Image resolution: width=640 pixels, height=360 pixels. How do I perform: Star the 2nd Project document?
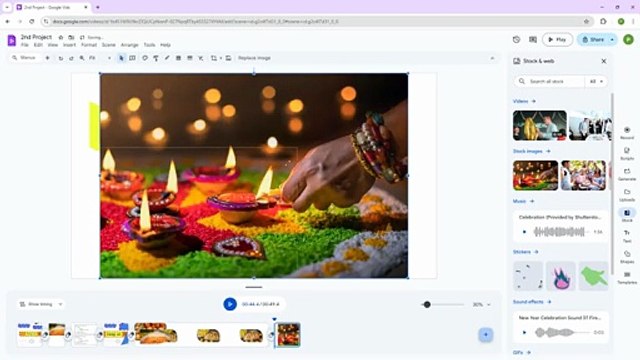(61, 37)
